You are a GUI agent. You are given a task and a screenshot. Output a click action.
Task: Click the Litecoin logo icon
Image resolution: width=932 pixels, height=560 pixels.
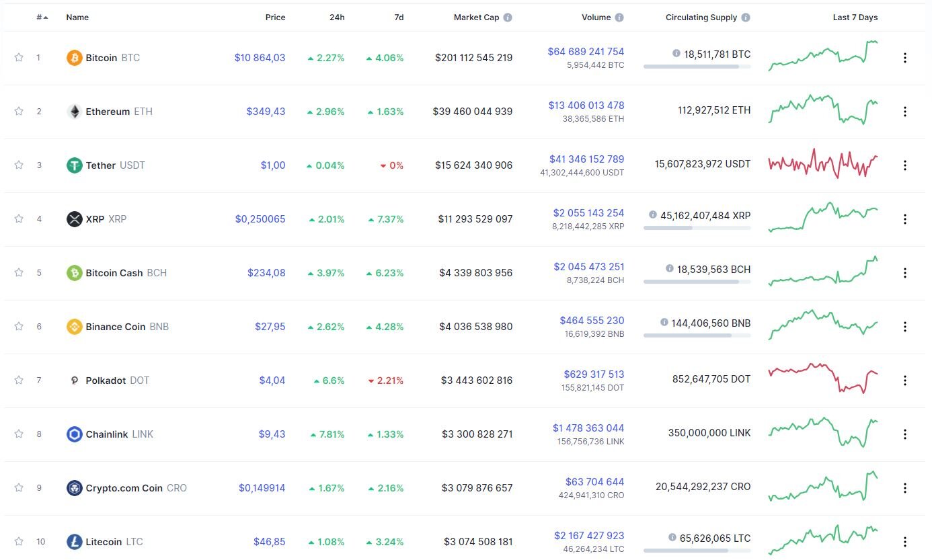pos(74,542)
